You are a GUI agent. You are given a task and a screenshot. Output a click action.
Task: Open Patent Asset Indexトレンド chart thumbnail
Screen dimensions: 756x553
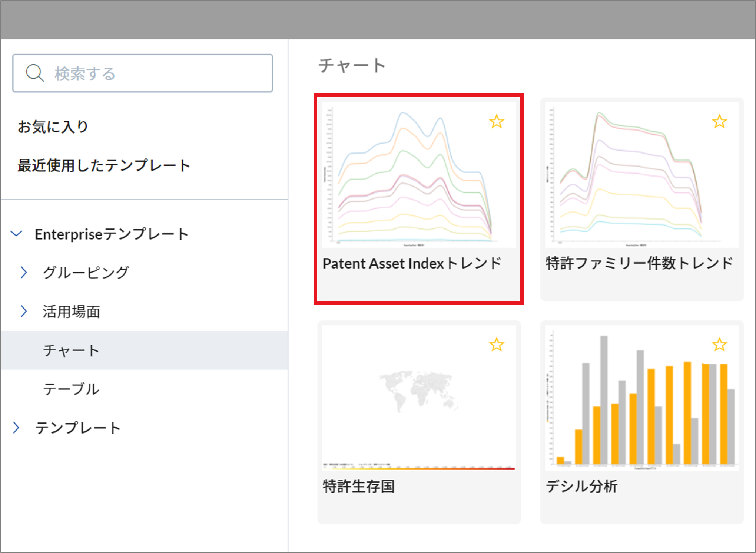[x=419, y=175]
